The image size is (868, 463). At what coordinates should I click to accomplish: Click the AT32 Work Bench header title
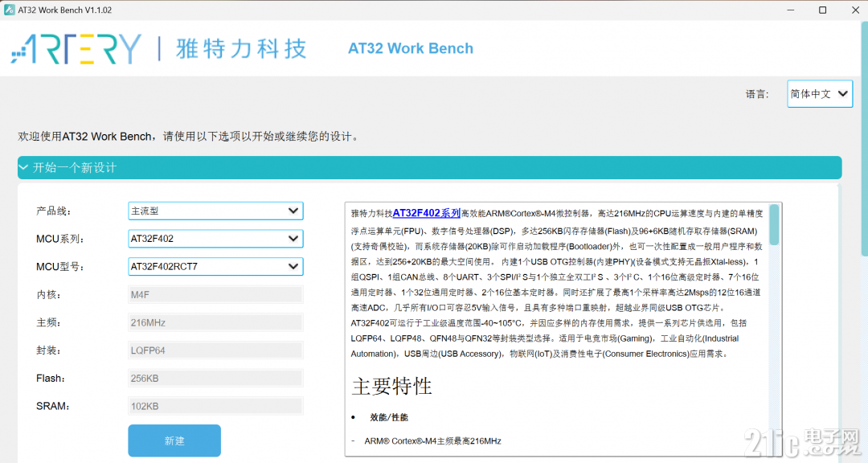[x=410, y=49]
